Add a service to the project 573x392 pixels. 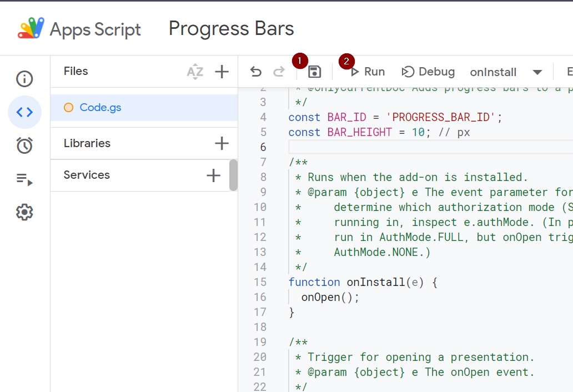(x=213, y=175)
